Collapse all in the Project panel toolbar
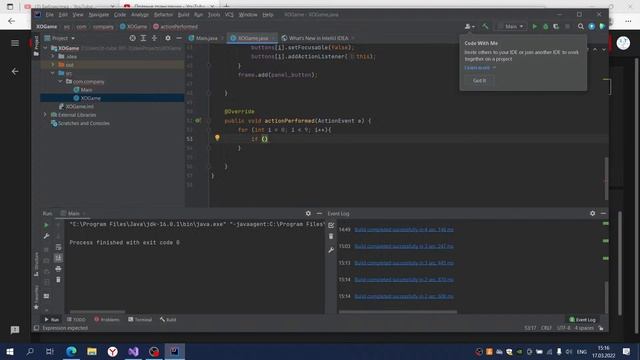The image size is (640, 360). click(154, 38)
